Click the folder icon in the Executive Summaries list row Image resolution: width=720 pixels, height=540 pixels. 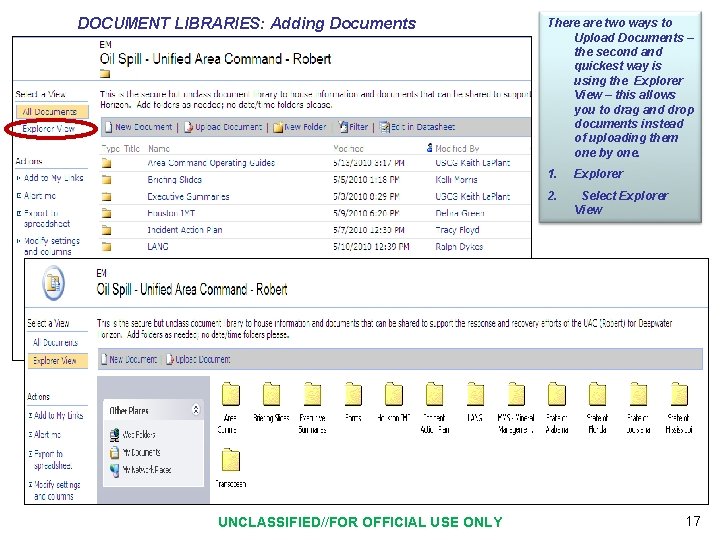coord(107,197)
